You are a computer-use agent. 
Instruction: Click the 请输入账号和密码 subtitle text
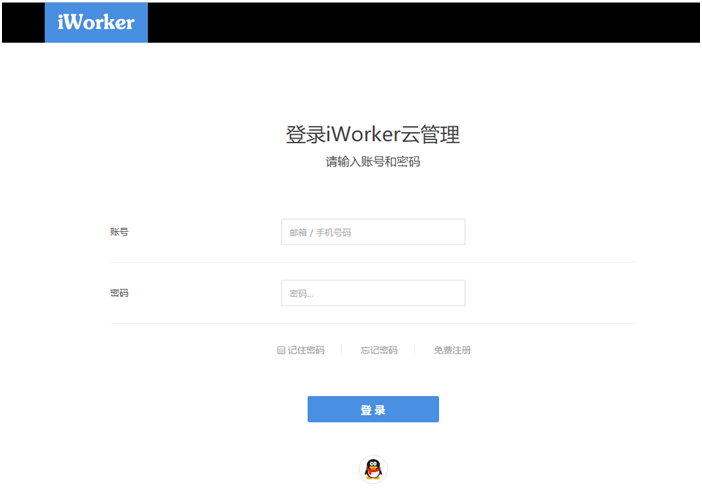[x=373, y=162]
